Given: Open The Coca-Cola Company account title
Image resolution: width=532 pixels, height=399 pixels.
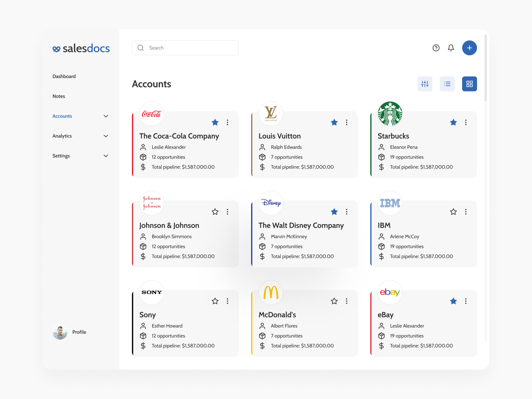Looking at the screenshot, I should tap(179, 136).
